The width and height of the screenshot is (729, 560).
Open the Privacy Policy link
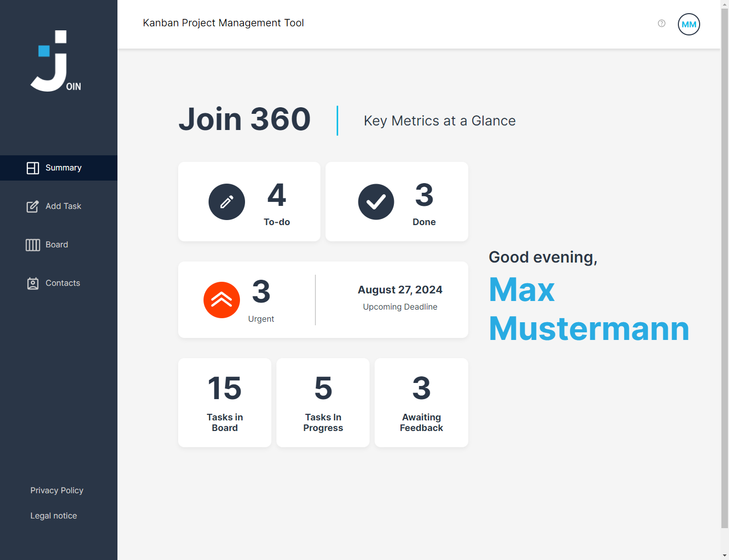click(57, 491)
